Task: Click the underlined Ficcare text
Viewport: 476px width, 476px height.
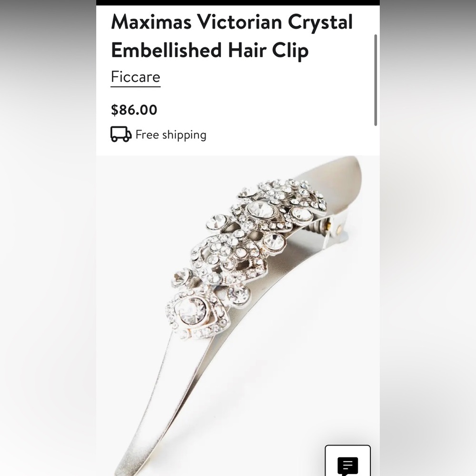Action: 135,77
